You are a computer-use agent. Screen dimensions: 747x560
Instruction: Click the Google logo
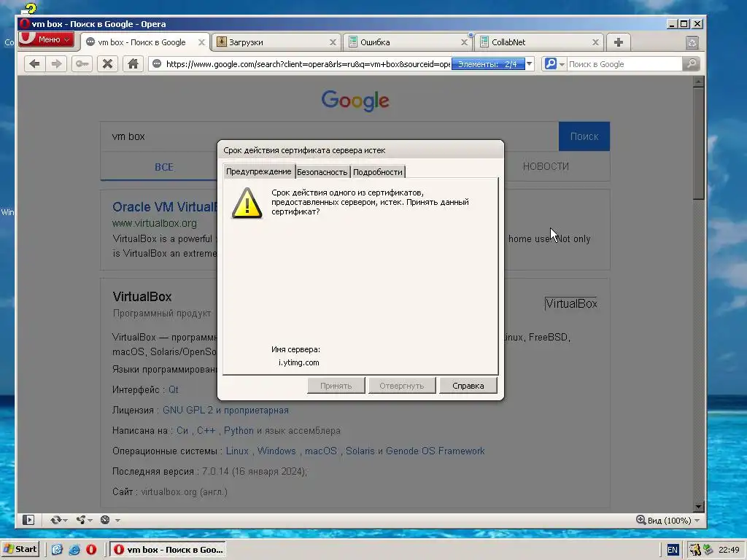(355, 101)
